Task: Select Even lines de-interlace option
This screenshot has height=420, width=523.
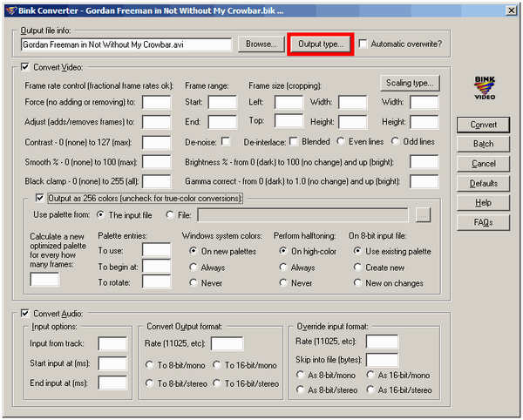Action: (x=341, y=142)
